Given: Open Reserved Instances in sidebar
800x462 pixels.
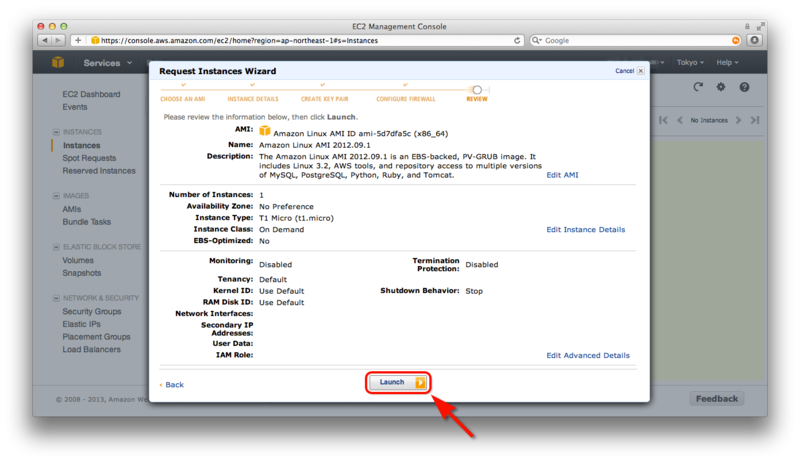Looking at the screenshot, I should click(99, 171).
